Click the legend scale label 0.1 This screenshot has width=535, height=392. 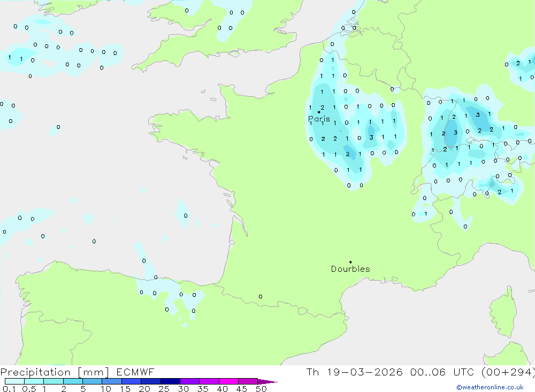tap(9, 389)
